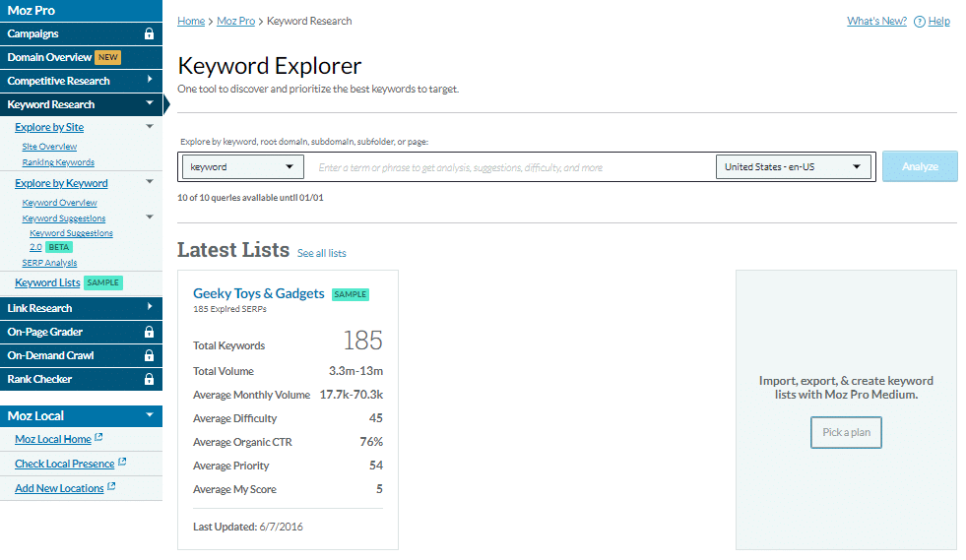Click the Latest Lists heading
This screenshot has width=966, height=560.
click(233, 250)
